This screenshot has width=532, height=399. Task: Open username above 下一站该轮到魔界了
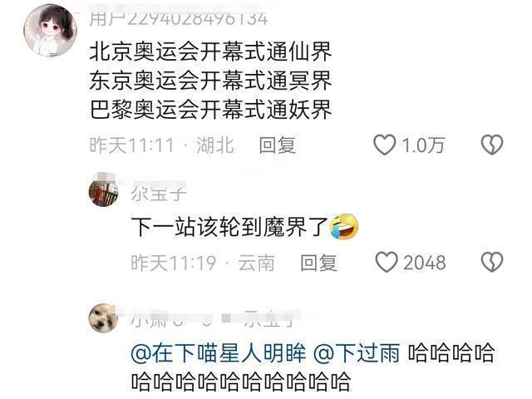[x=159, y=193]
